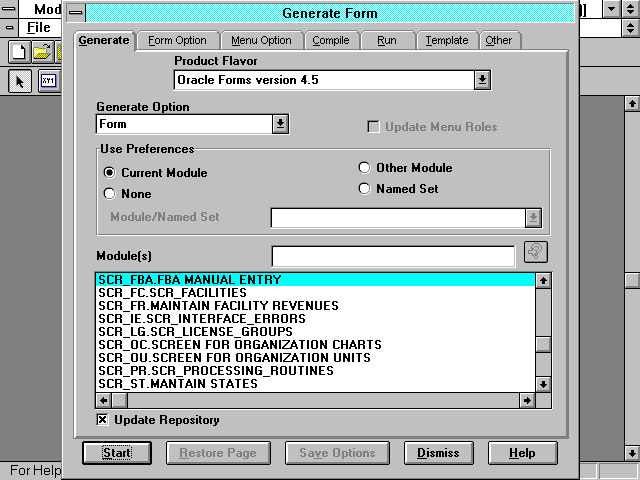Viewport: 640px width, 480px height.
Task: Select SCR_FC.SCR_FACILITIES in the module list
Action: (172, 293)
